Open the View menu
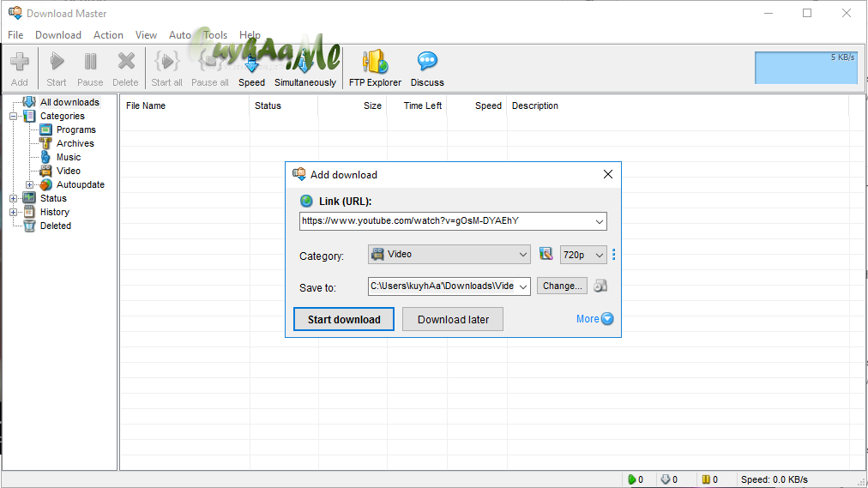868x488 pixels. coord(146,35)
